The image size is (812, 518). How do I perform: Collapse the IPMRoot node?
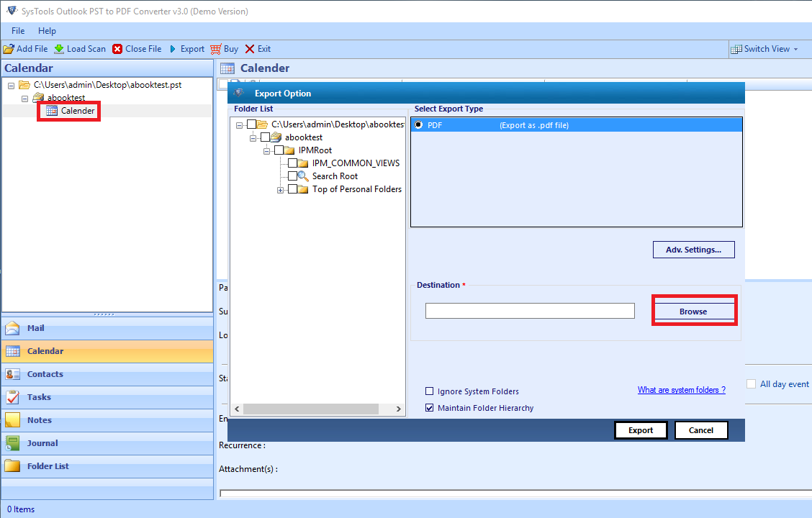(x=266, y=151)
